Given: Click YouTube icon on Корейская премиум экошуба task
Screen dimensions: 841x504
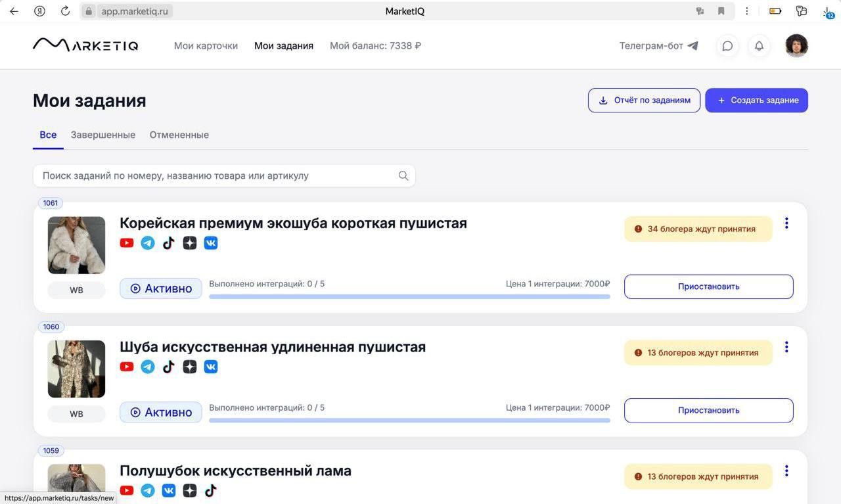Looking at the screenshot, I should [127, 243].
